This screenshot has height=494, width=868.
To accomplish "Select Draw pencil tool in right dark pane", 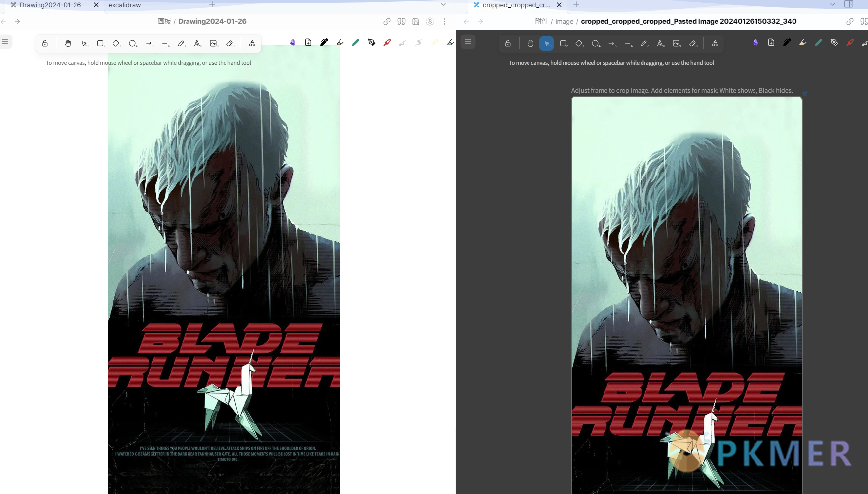I will 644,43.
